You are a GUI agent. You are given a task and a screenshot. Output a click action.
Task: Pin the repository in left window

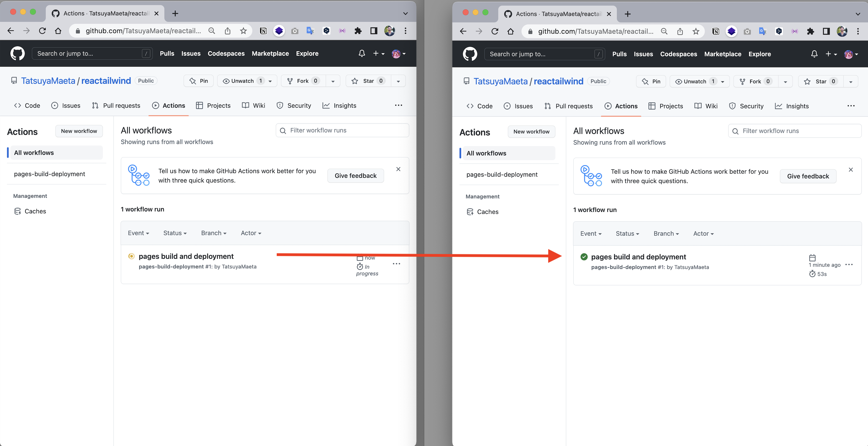198,81
